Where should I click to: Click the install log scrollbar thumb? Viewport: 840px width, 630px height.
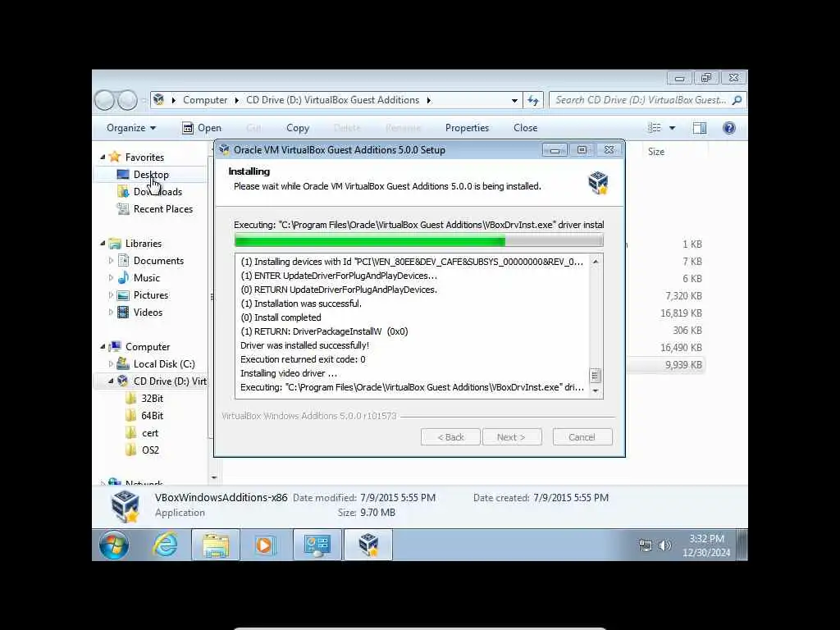coord(596,376)
